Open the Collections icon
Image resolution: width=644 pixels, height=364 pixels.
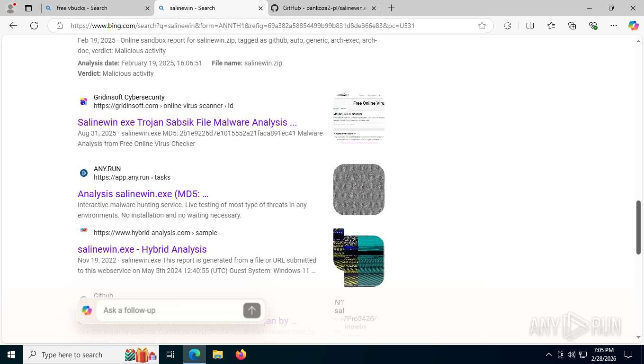572,26
